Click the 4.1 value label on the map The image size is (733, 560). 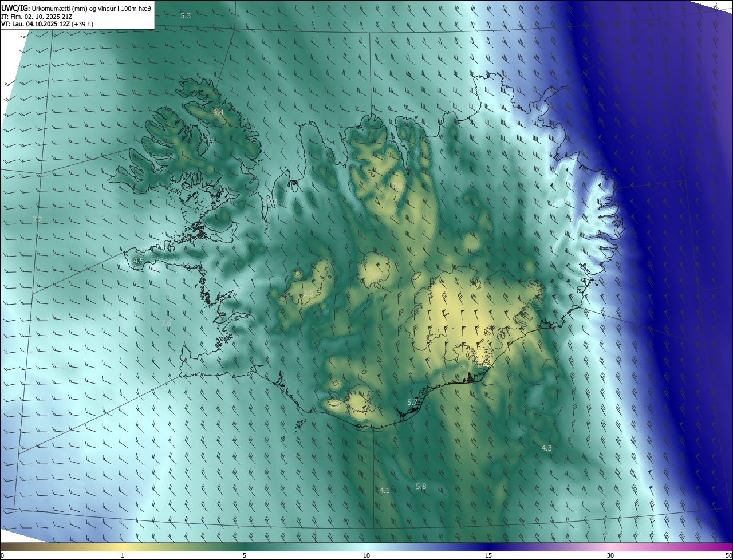[x=384, y=490]
